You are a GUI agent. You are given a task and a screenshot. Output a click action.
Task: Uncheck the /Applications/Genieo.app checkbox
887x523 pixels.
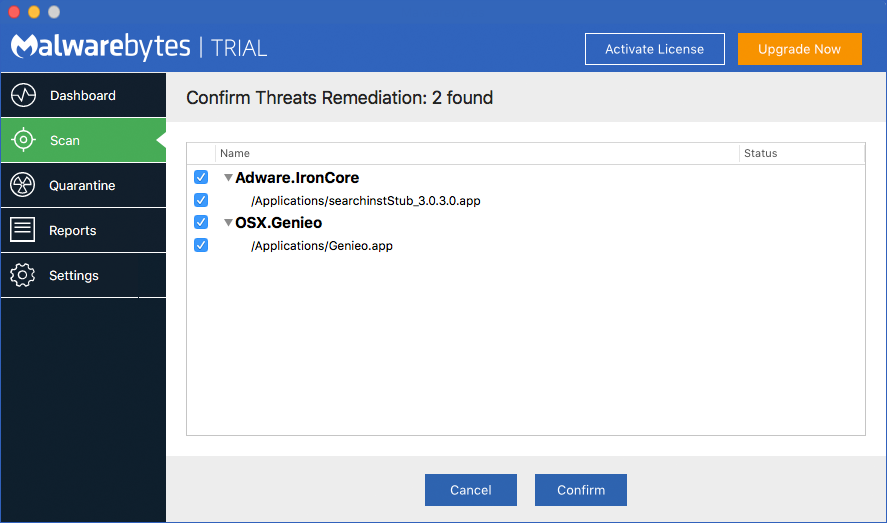(201, 245)
